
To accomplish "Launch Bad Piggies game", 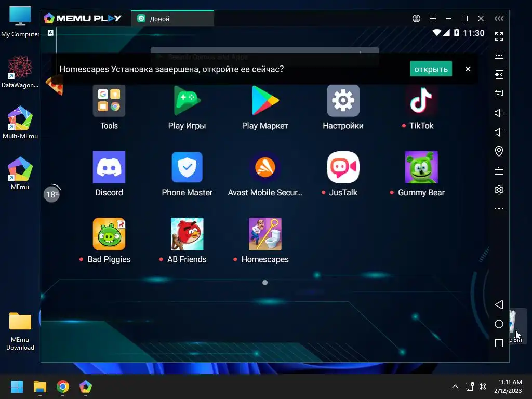I will [109, 234].
